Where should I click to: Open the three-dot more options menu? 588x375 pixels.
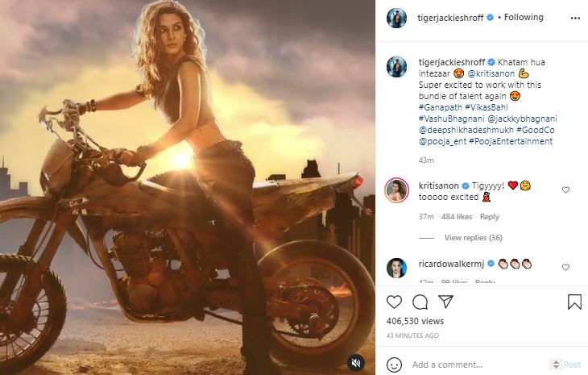(x=574, y=18)
